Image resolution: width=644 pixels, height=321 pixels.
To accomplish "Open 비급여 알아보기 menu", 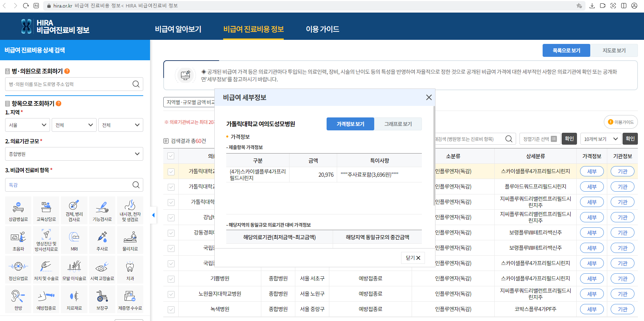I will tap(178, 29).
